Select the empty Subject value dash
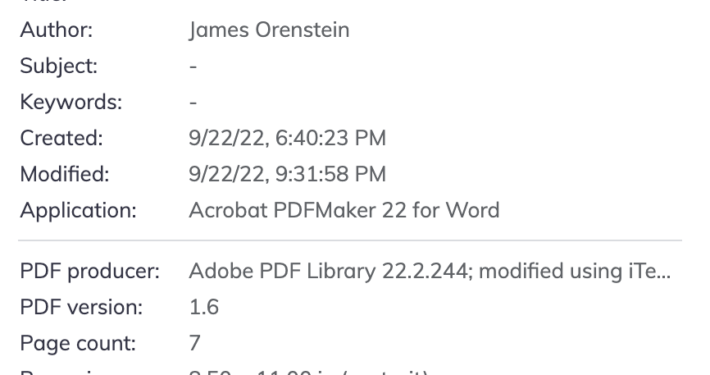 point(193,67)
